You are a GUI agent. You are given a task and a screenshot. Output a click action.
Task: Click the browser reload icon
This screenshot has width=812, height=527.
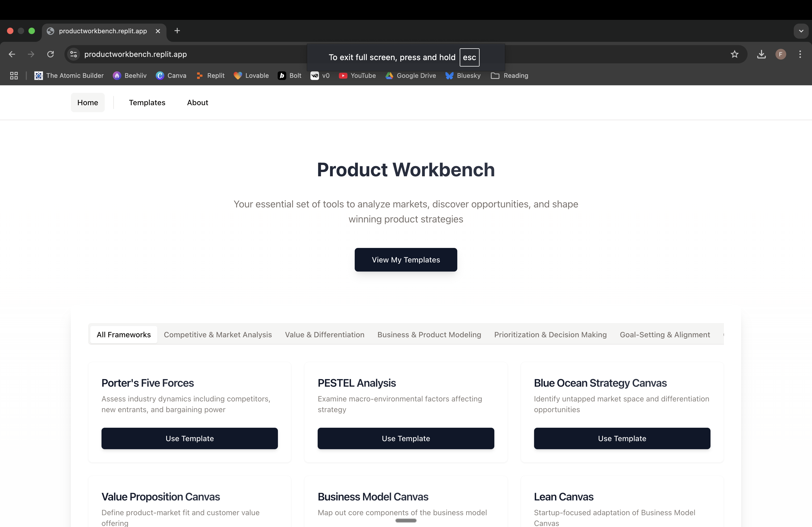pos(50,54)
